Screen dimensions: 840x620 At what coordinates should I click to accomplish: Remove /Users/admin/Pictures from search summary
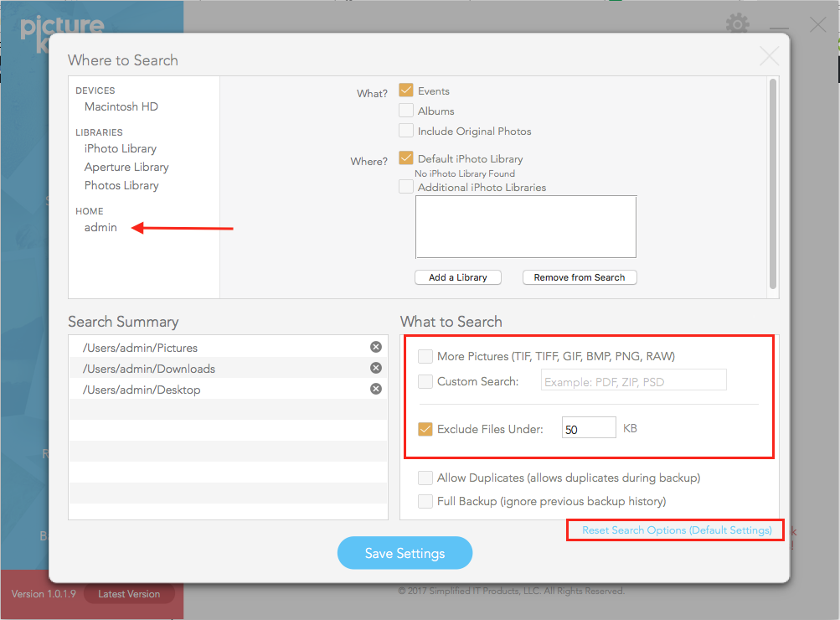[x=376, y=347]
